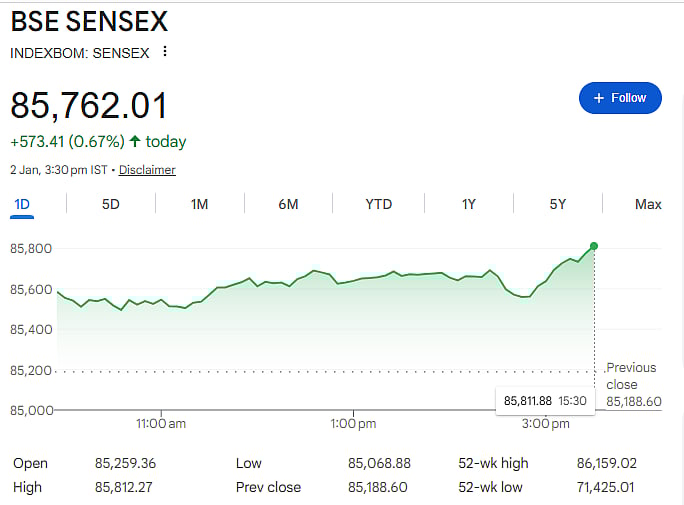This screenshot has width=684, height=505.
Task: Click the BSE SENSEX title heading
Action: pyautogui.click(x=89, y=21)
